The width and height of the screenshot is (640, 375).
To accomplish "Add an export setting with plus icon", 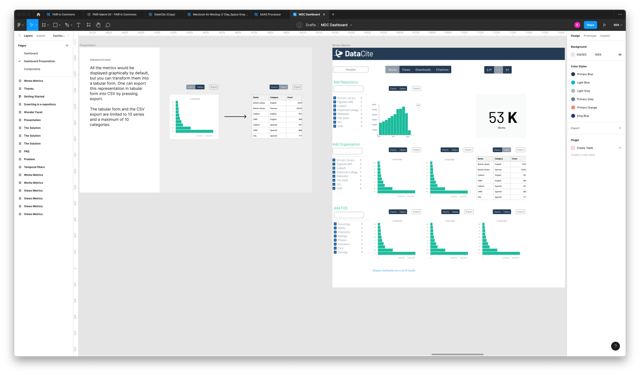I will pyautogui.click(x=620, y=128).
